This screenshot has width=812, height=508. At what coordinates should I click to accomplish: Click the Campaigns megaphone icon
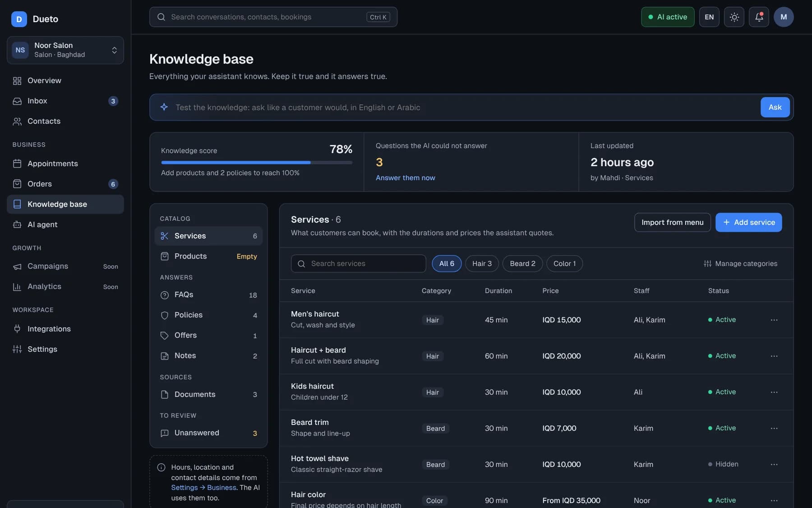(17, 266)
